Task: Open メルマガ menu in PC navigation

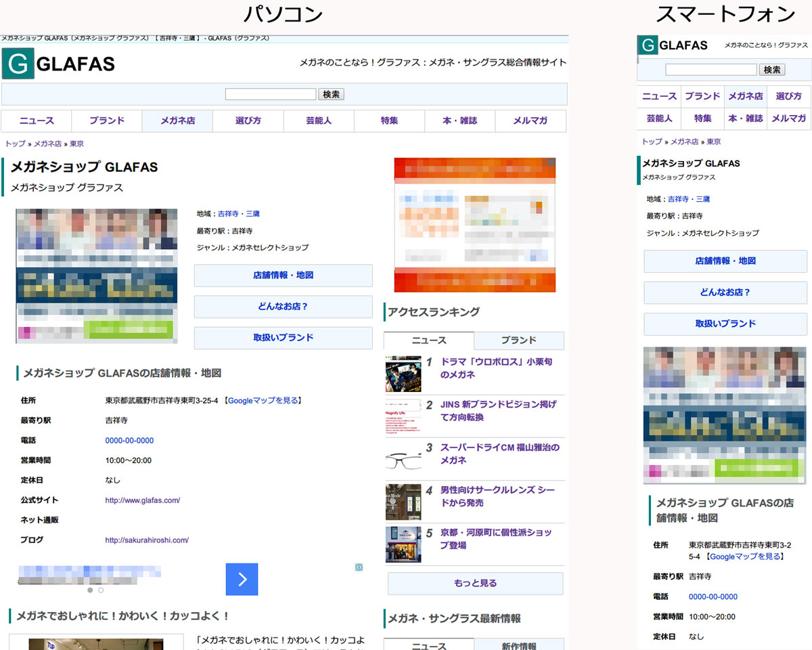Action: pos(531,121)
